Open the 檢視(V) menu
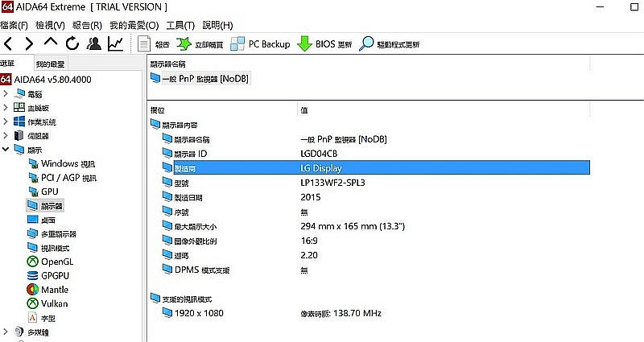Viewport: 644px width, 342px height. coord(50,26)
